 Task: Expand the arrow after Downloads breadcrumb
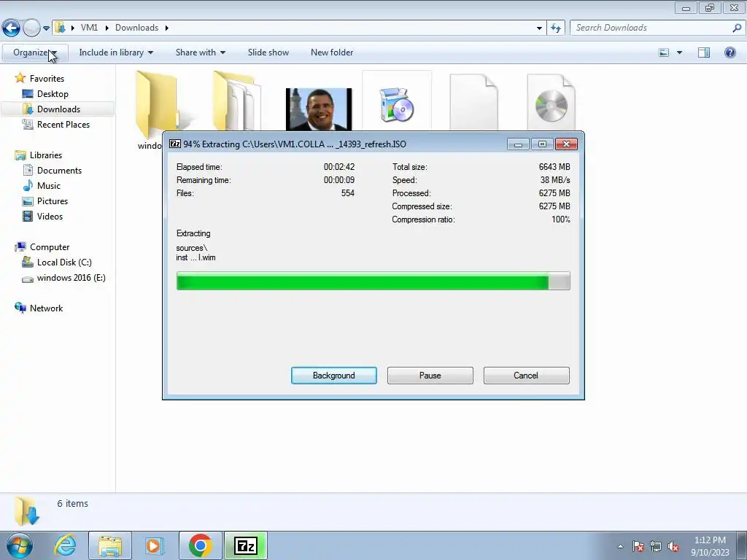167,28
